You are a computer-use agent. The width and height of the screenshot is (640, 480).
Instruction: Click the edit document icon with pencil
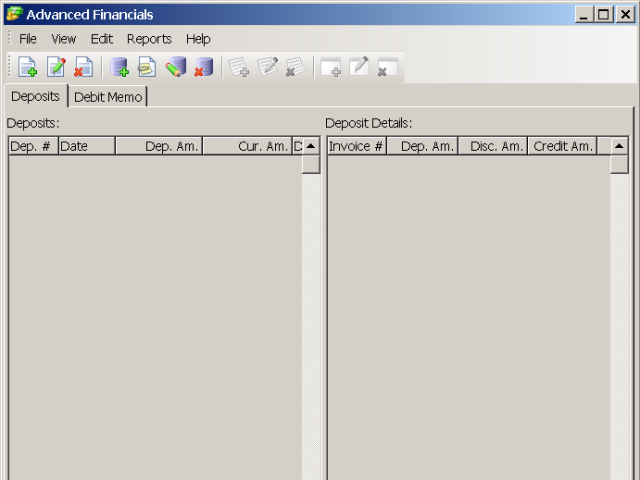pos(56,67)
